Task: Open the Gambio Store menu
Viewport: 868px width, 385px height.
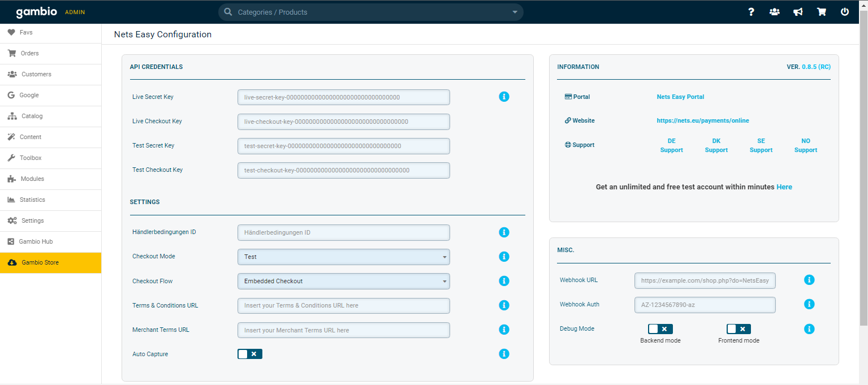Action: coord(51,262)
